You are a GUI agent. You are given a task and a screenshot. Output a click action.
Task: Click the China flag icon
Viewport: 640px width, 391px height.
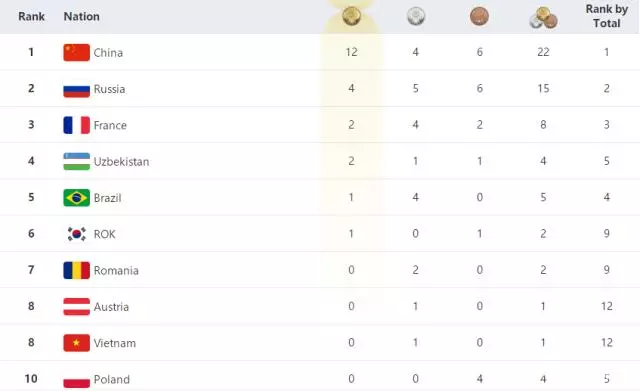coord(76,53)
